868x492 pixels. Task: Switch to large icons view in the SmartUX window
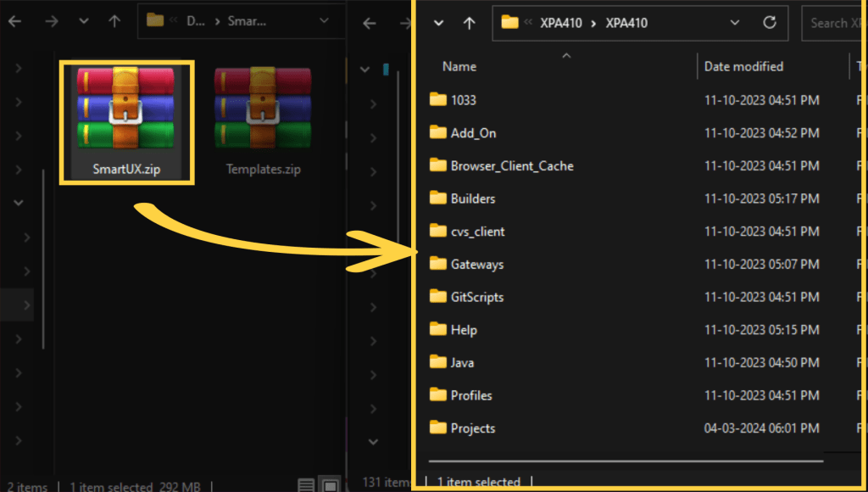[x=331, y=485]
